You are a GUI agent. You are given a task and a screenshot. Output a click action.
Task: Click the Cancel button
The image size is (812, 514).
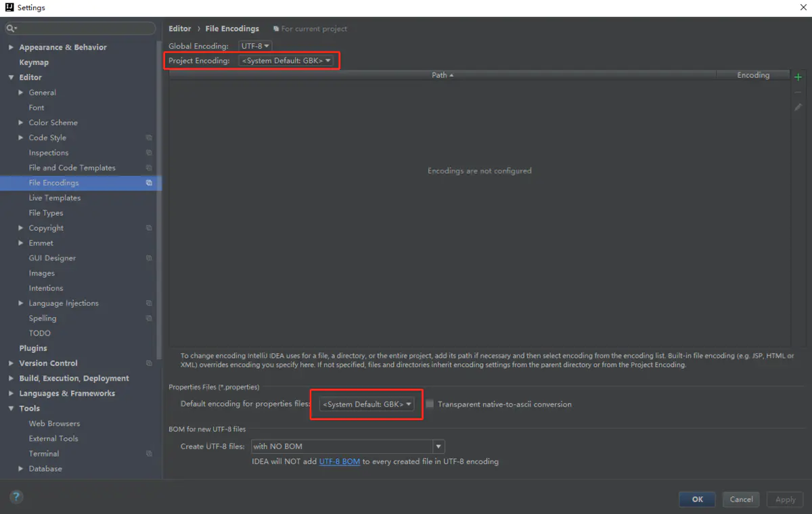click(x=742, y=499)
